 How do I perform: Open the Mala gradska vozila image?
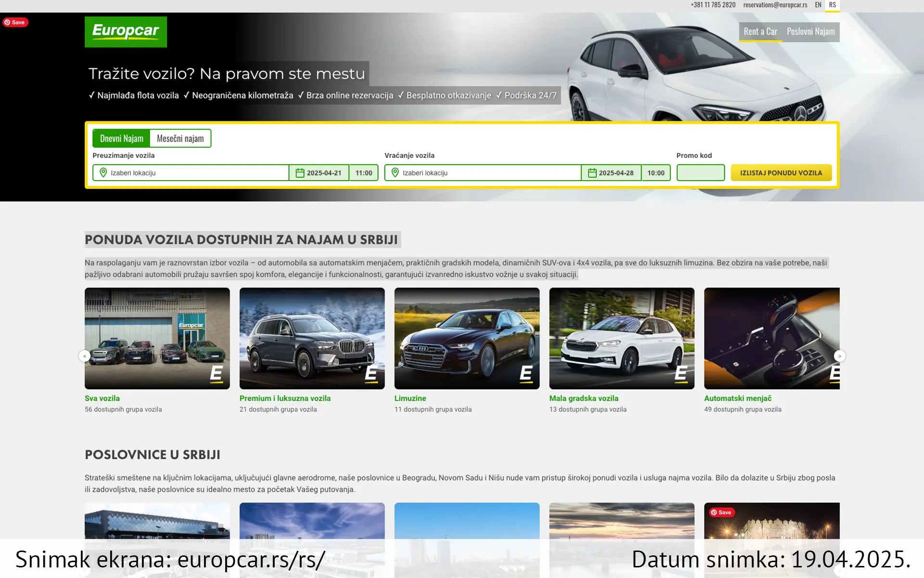pyautogui.click(x=622, y=338)
